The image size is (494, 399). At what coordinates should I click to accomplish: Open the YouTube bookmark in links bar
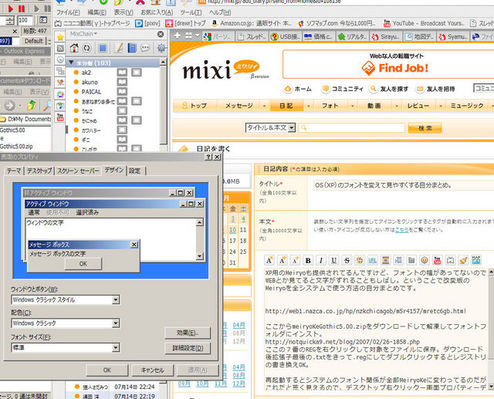click(424, 23)
